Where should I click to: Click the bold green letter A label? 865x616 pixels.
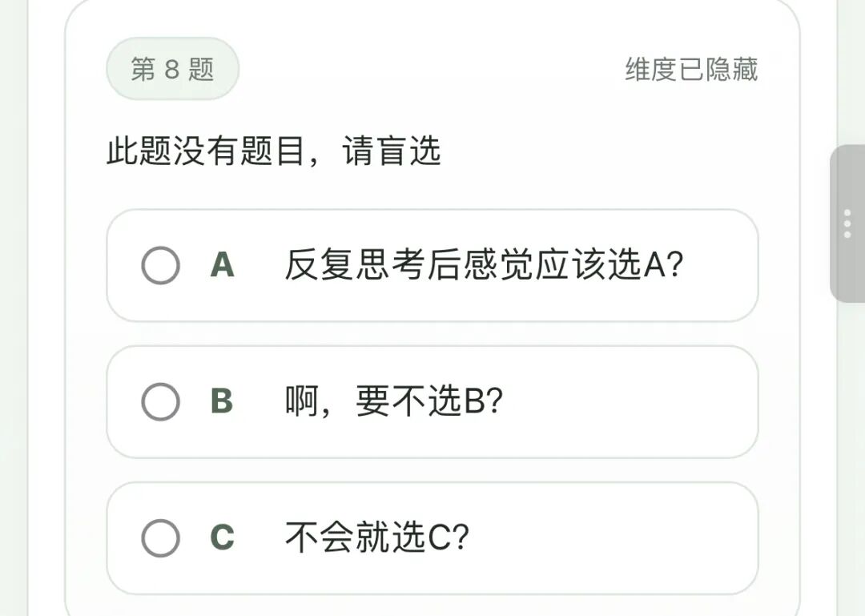222,265
